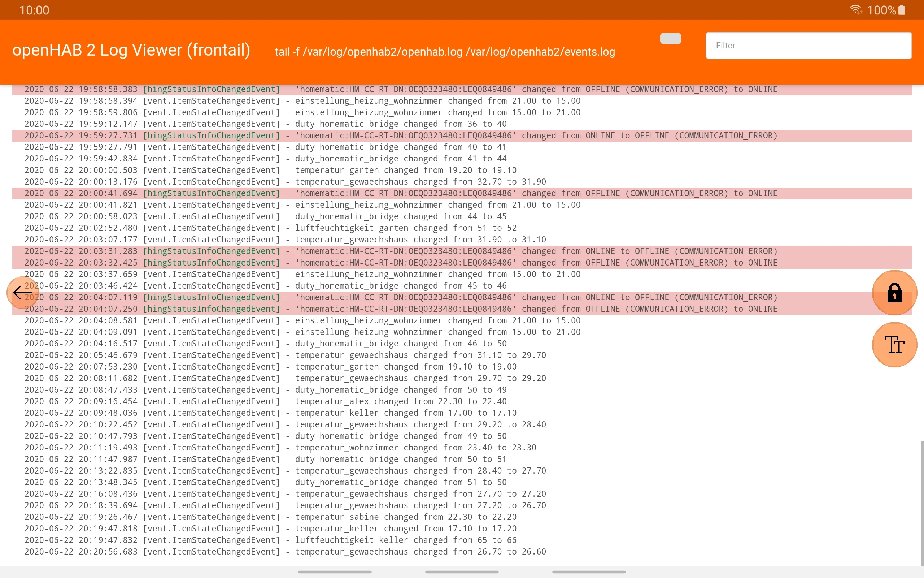Select the 20:02:52.480 luftfeuchtigkeit_garten log line

pos(462,228)
